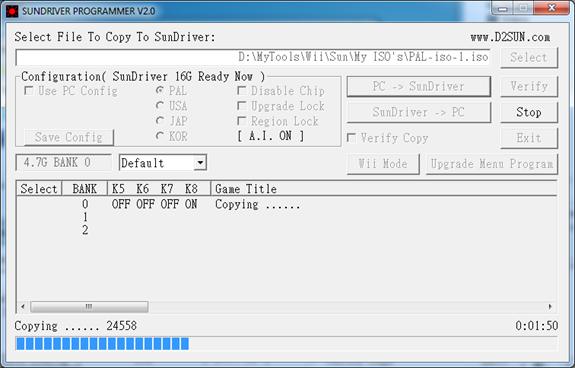Image resolution: width=575 pixels, height=368 pixels.
Task: Click the www.D2SUN.com text
Action: coord(510,37)
